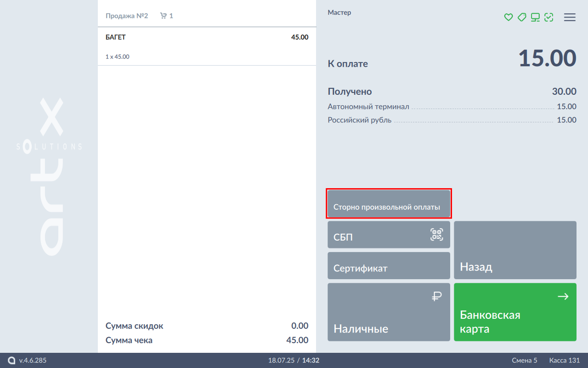This screenshot has height=368, width=588.
Task: Click the green heart loyalty icon
Action: pyautogui.click(x=508, y=17)
